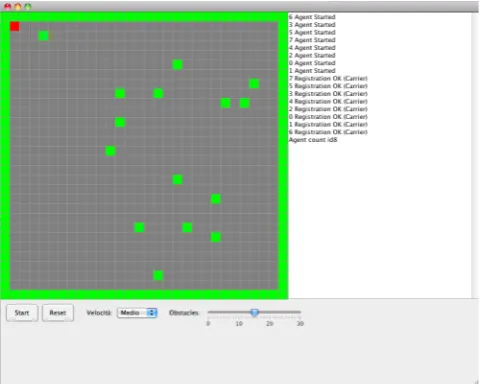Screen dimensions: 481x384
Task: Select '5 Registration OK (Carrier)' log line
Action: coord(328,86)
